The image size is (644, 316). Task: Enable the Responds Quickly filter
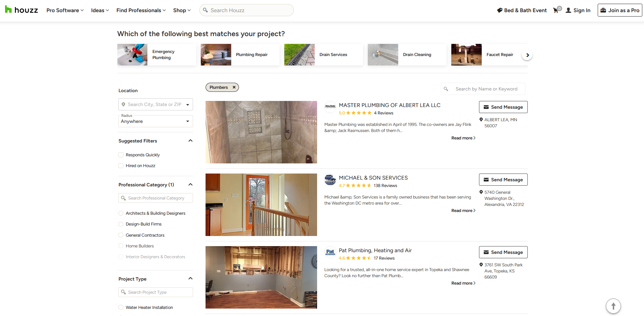121,155
